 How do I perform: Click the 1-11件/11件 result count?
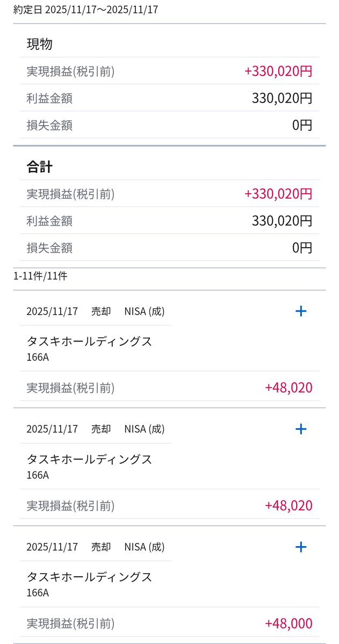tap(40, 276)
